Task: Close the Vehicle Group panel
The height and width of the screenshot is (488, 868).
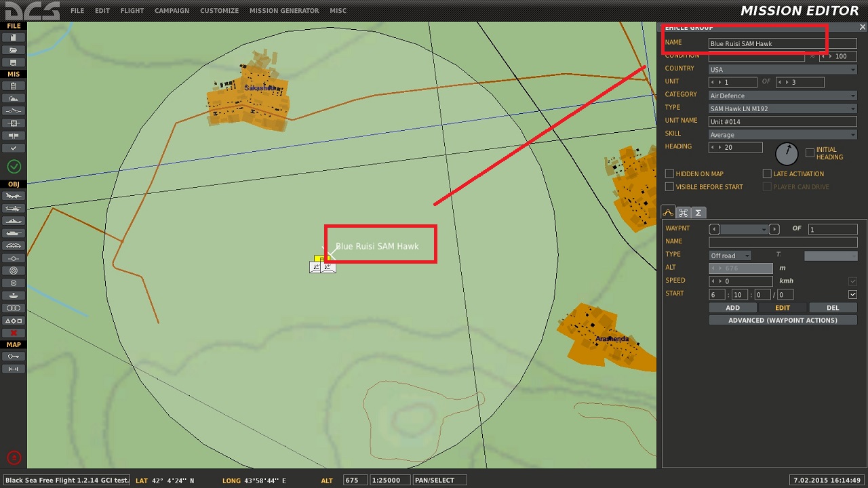Action: 863,27
